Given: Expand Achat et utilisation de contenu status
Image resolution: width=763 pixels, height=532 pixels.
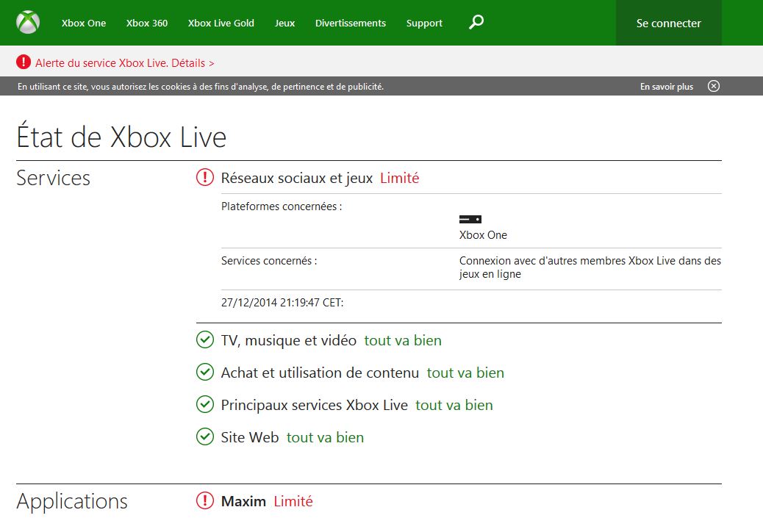Looking at the screenshot, I should 320,373.
